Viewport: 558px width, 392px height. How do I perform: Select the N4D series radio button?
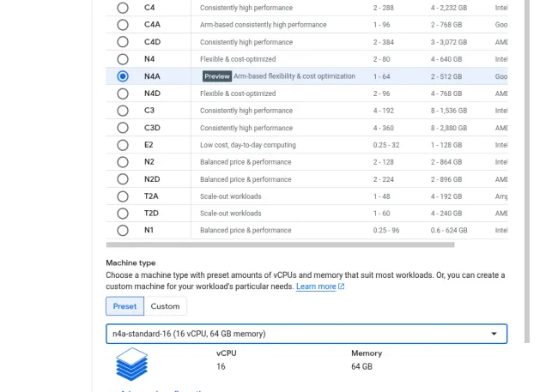pyautogui.click(x=123, y=93)
